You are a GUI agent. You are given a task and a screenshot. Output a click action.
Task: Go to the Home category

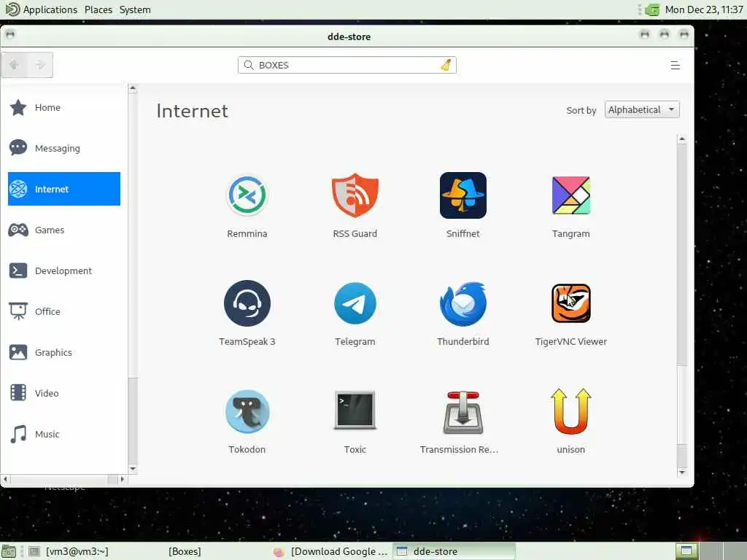(64, 108)
